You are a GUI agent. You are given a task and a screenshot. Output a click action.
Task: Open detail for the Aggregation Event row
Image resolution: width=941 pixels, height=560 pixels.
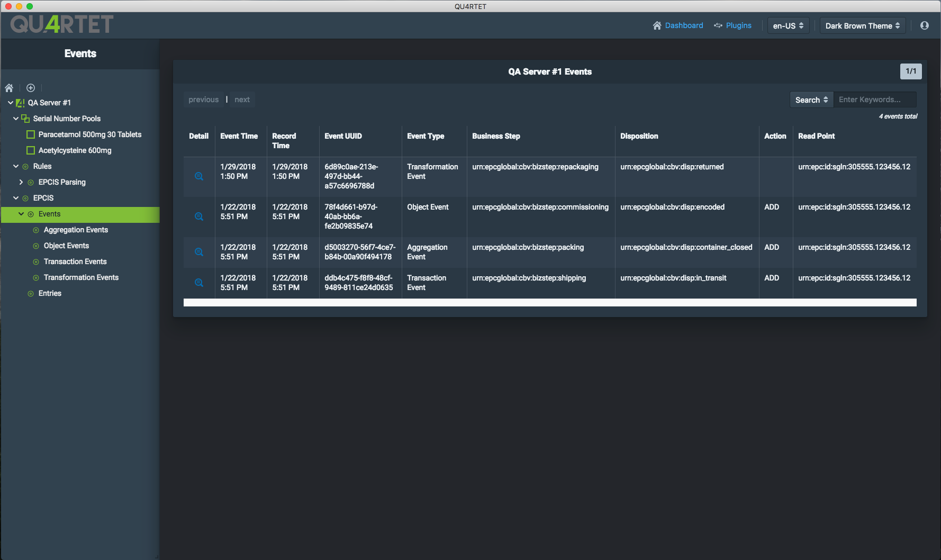[x=199, y=252]
